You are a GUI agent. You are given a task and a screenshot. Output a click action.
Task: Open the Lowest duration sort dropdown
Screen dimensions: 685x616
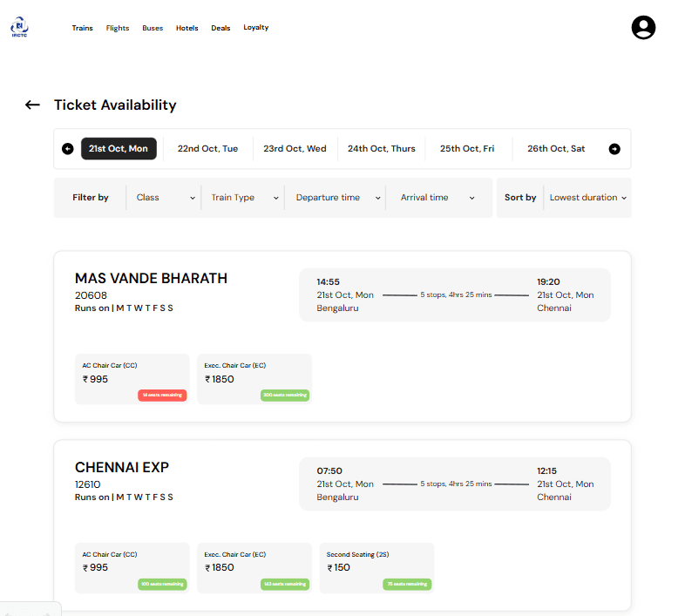[587, 198]
